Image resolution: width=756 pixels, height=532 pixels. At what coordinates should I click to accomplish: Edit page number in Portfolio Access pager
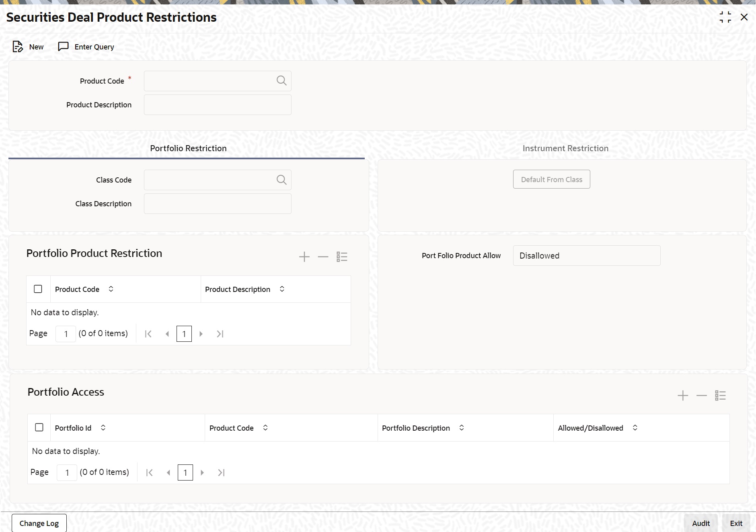coord(67,472)
